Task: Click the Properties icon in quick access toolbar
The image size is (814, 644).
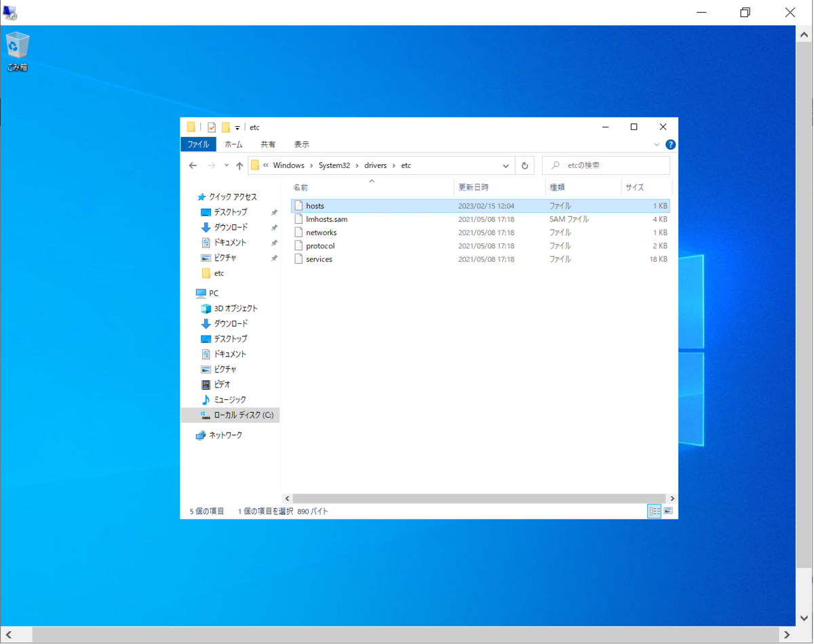Action: point(212,127)
